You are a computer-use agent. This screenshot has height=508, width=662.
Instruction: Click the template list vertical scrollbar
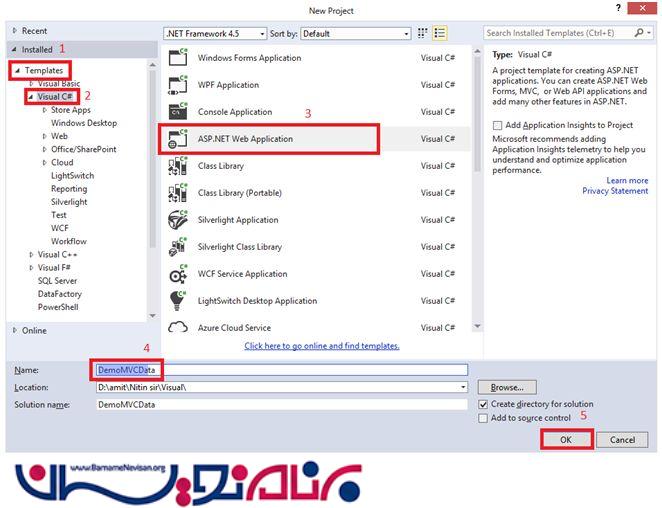tap(478, 114)
